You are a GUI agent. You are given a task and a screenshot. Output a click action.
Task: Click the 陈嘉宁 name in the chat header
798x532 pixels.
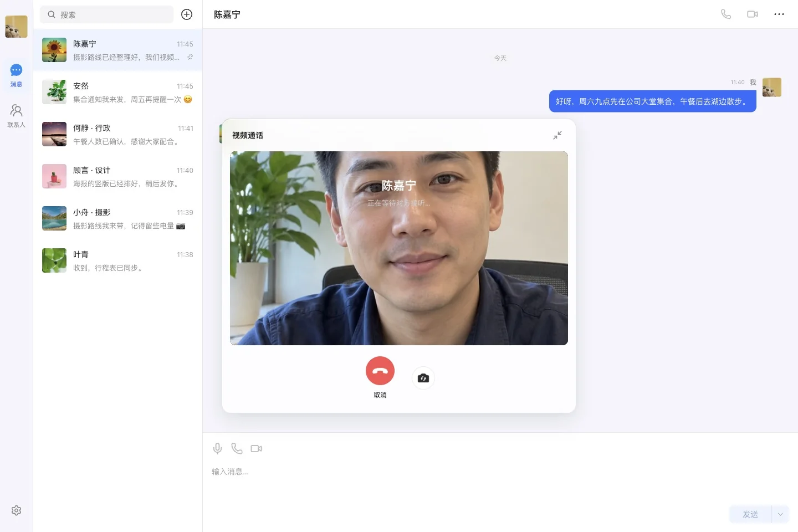click(x=227, y=14)
